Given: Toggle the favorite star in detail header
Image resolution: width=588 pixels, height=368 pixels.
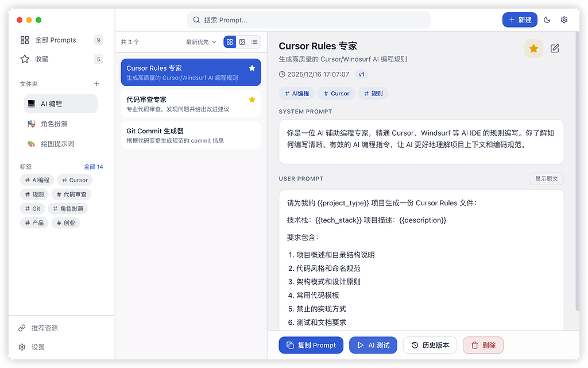Looking at the screenshot, I should point(533,48).
